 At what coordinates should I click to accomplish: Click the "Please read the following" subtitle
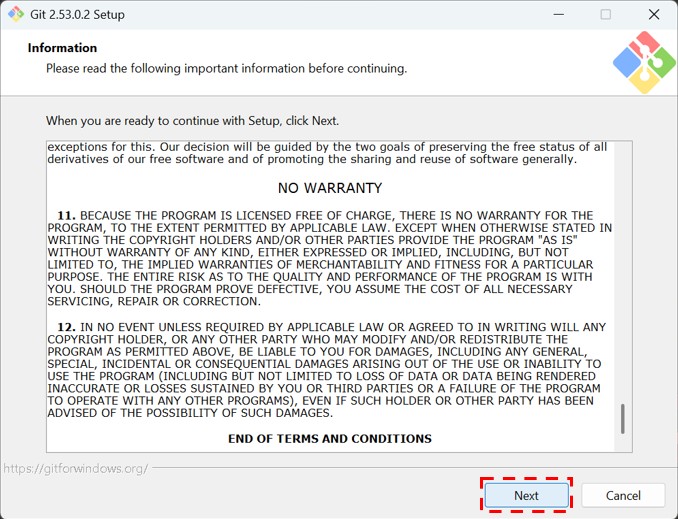point(226,69)
